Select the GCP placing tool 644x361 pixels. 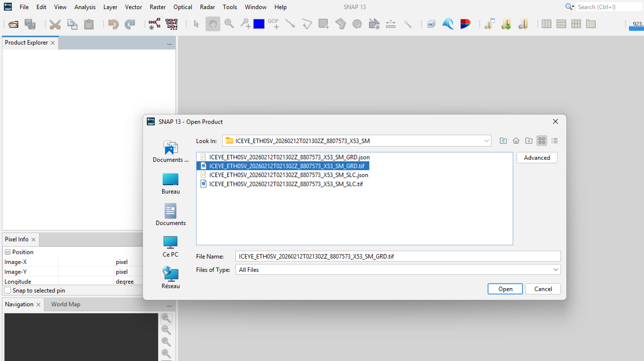pyautogui.click(x=273, y=24)
